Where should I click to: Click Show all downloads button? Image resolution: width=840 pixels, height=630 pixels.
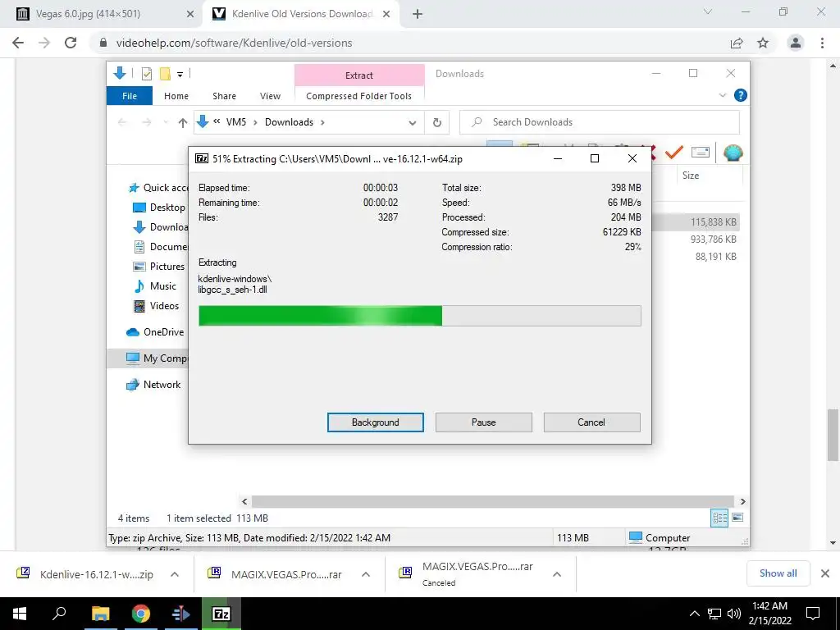tap(778, 573)
